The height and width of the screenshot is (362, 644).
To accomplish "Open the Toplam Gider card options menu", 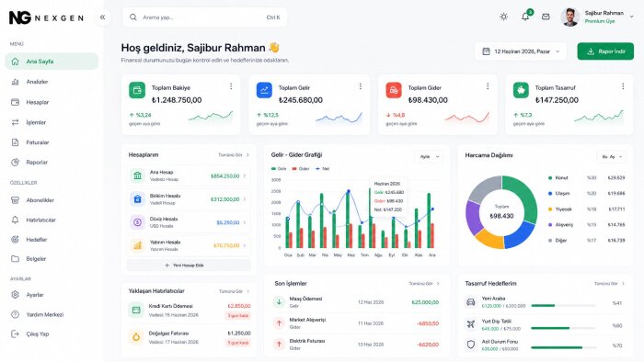I will click(x=488, y=86).
